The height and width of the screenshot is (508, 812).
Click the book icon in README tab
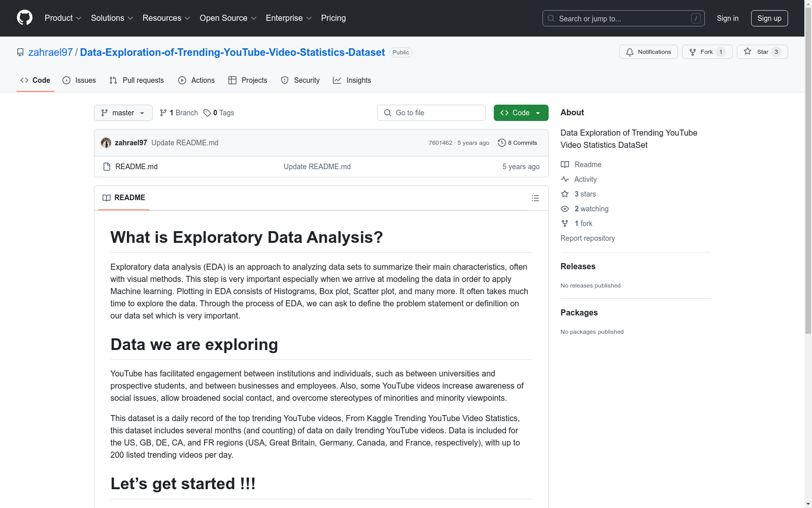[107, 198]
